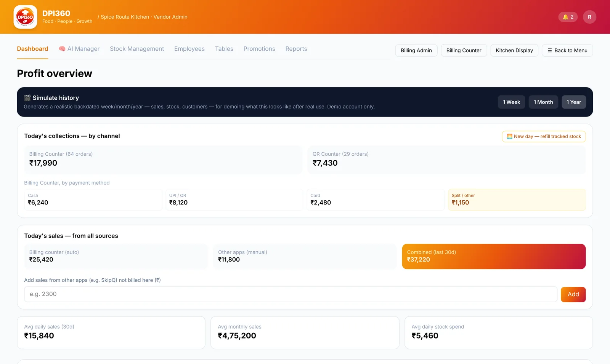This screenshot has width=610, height=364.
Task: Click the Combined (last 30d) gradient card
Action: pyautogui.click(x=494, y=257)
